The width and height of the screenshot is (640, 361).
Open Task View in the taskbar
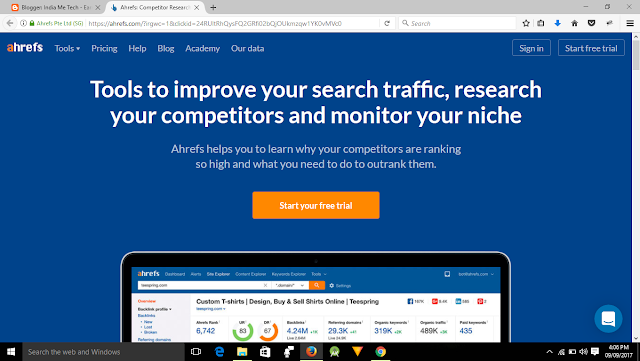(196, 352)
